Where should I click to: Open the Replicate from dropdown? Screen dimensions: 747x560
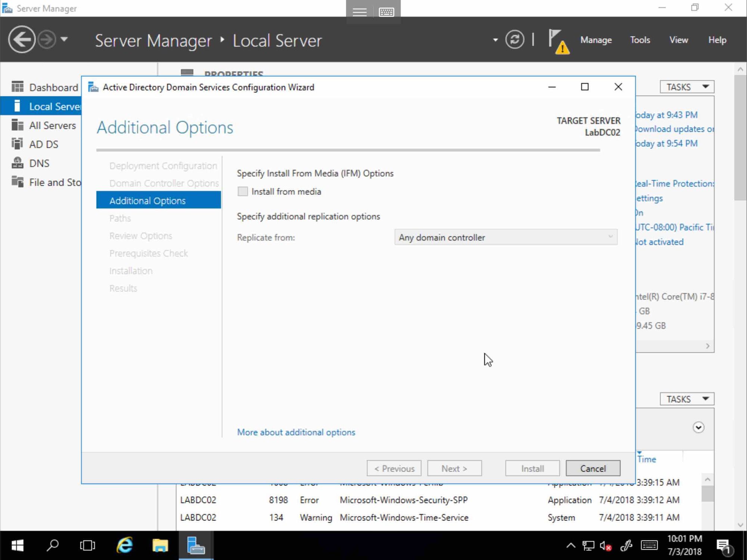coord(506,237)
